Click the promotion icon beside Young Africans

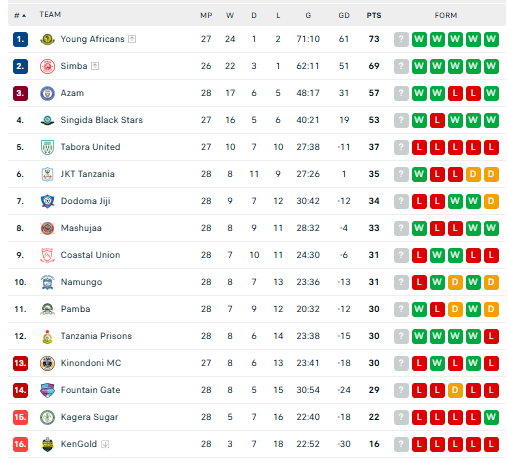tap(132, 39)
